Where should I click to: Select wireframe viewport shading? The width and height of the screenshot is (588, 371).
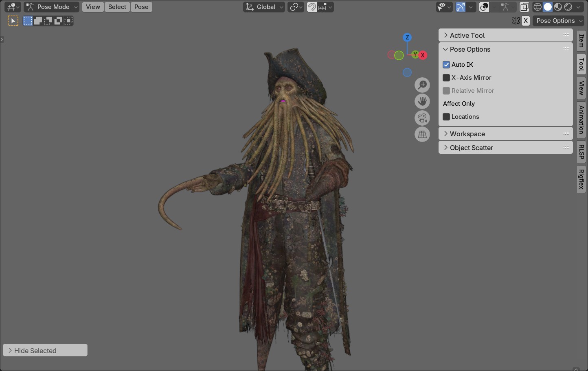pyautogui.click(x=538, y=7)
